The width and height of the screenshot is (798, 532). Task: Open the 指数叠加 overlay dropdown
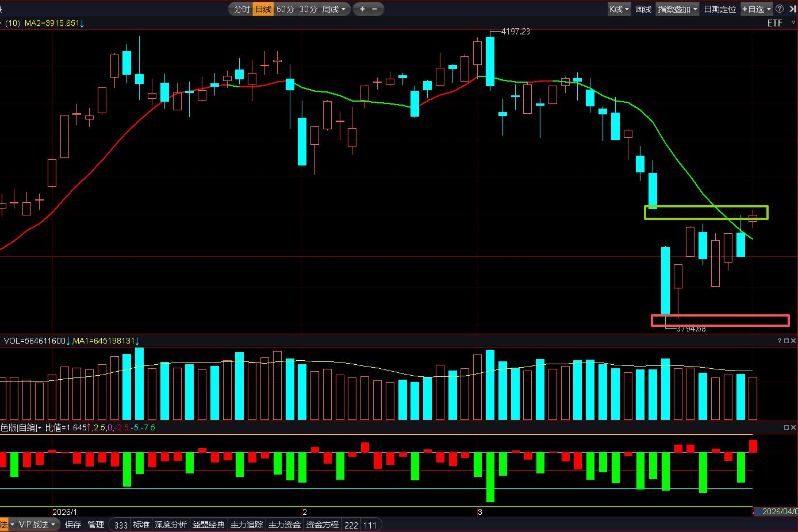677,9
